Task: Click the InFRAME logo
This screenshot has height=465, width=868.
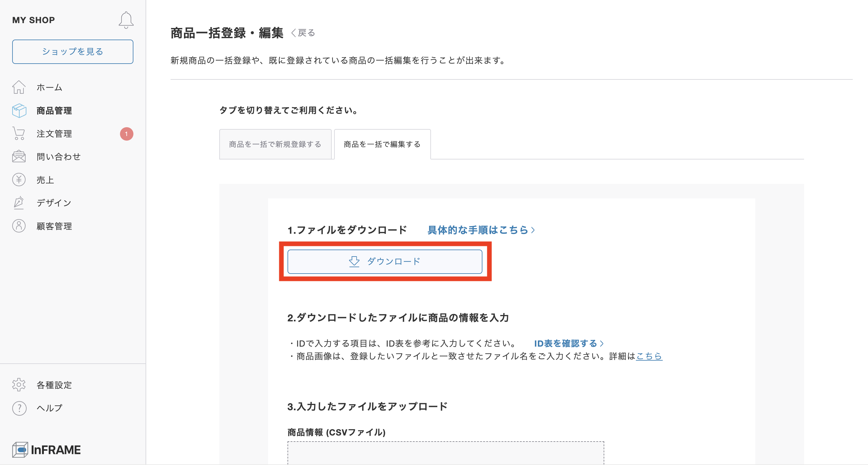Action: click(46, 449)
